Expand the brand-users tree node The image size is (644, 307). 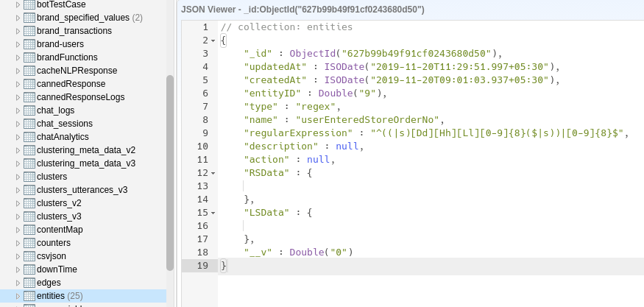point(18,44)
